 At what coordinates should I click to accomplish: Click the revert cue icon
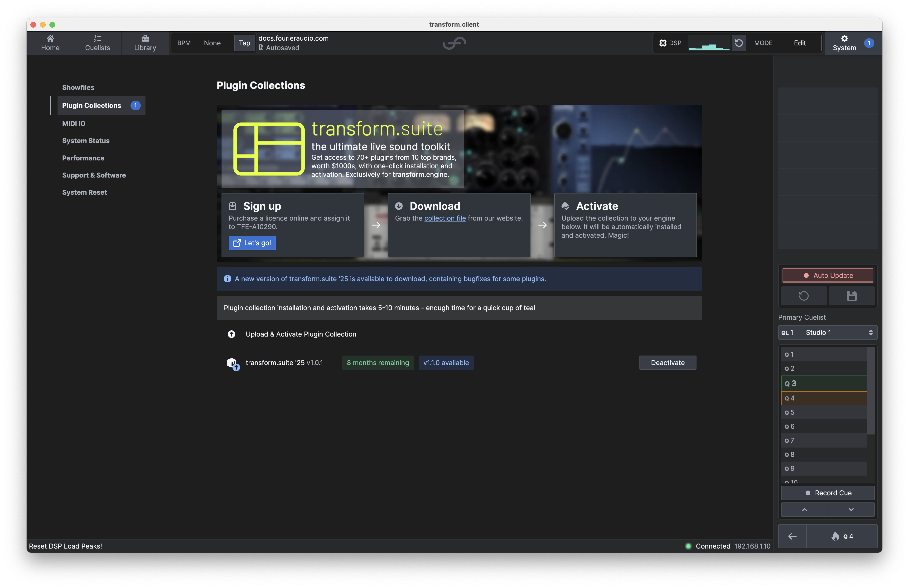(804, 296)
